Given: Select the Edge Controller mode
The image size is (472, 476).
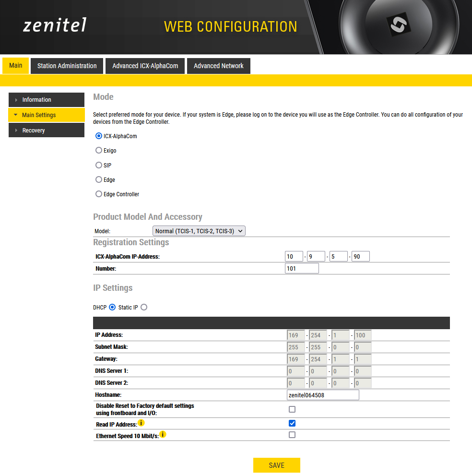Looking at the screenshot, I should pos(99,194).
